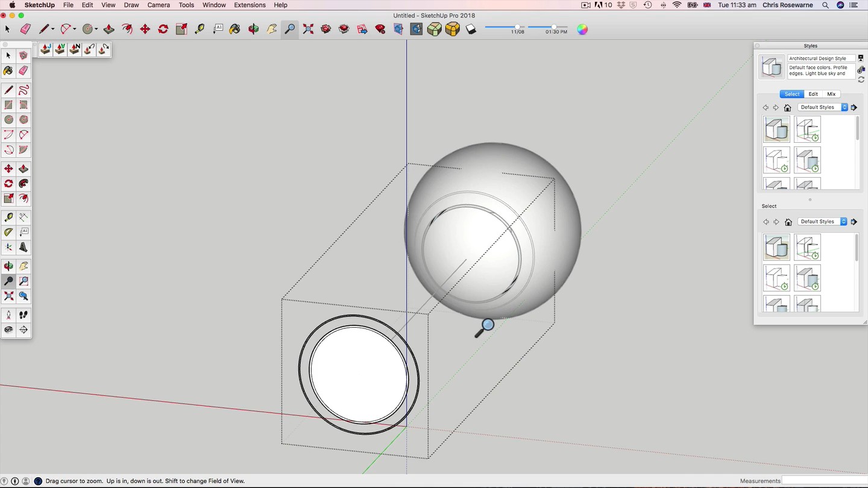The width and height of the screenshot is (868, 488).
Task: Activate the Zoom Extents tool in top toolbar
Action: pos(308,29)
